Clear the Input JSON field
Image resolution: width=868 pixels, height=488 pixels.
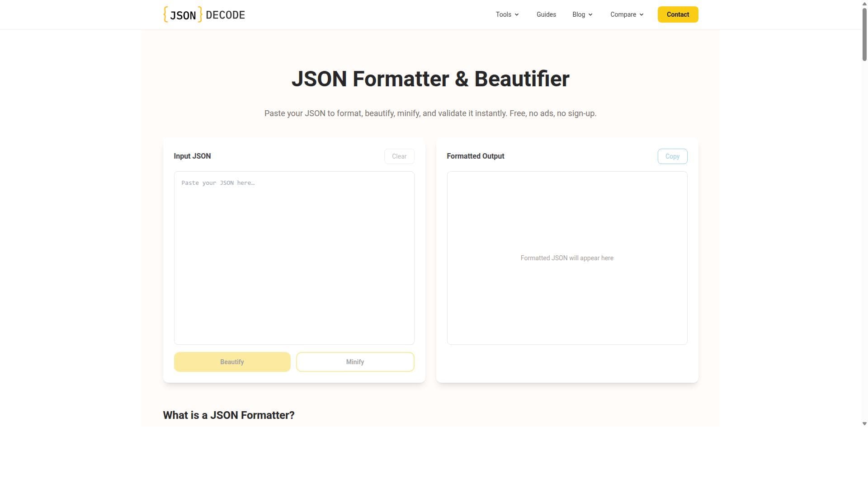(x=399, y=156)
